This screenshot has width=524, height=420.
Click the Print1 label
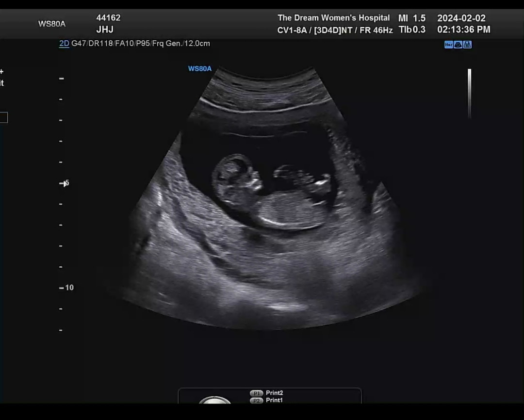point(275,401)
